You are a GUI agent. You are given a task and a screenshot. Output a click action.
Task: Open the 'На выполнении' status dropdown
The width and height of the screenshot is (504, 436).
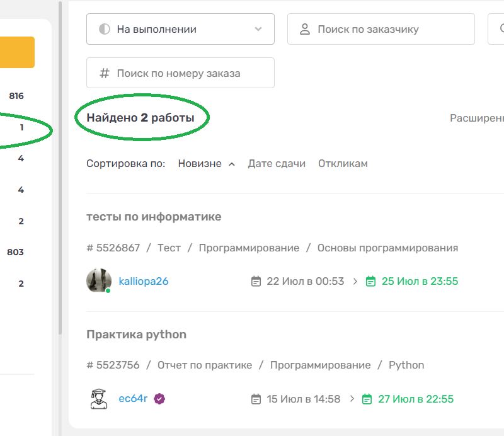pyautogui.click(x=180, y=29)
